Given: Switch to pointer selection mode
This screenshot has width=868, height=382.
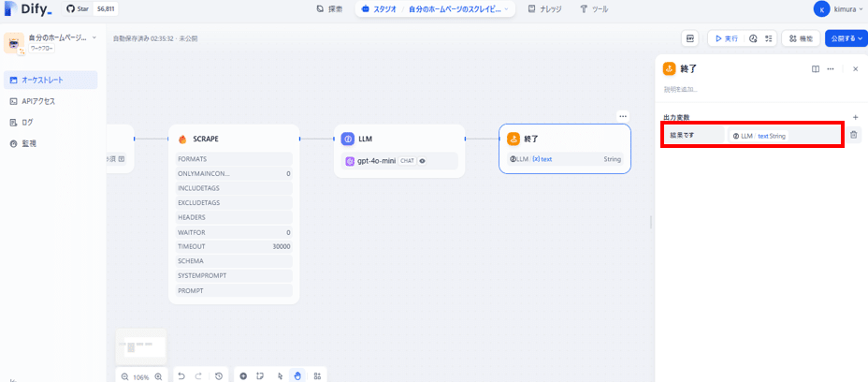Looking at the screenshot, I should click(280, 375).
